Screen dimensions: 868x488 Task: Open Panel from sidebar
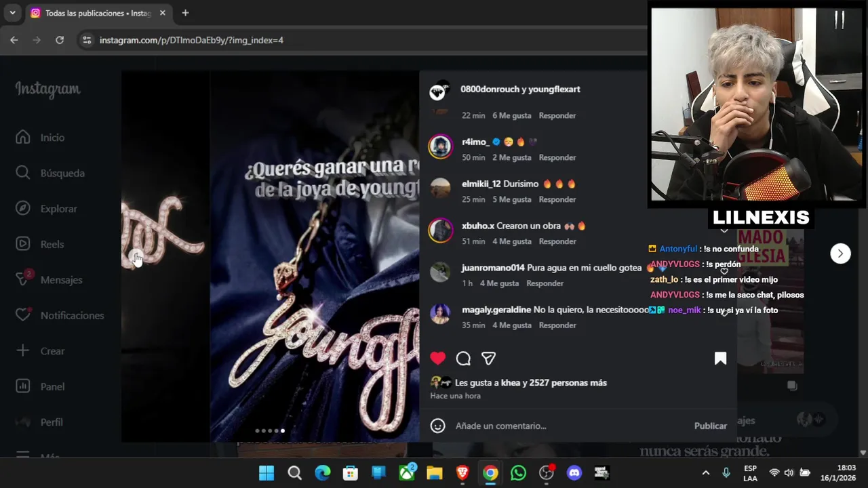pyautogui.click(x=52, y=386)
